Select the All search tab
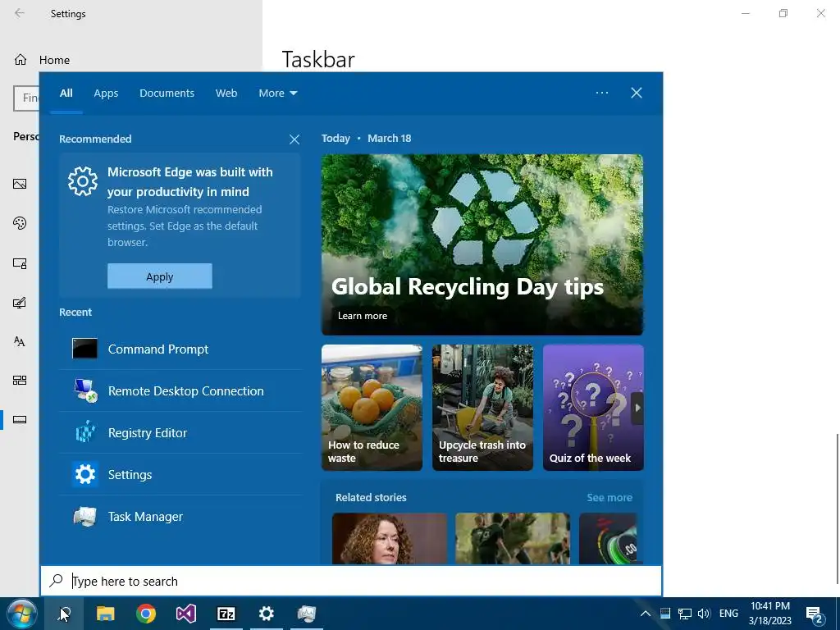Viewport: 840px width, 630px height. tap(66, 94)
